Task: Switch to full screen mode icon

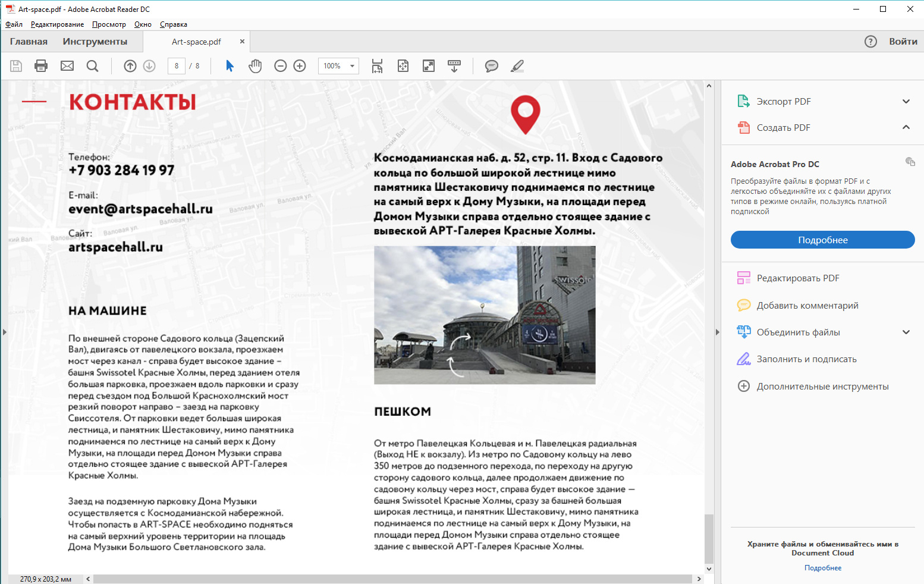Action: 429,66
